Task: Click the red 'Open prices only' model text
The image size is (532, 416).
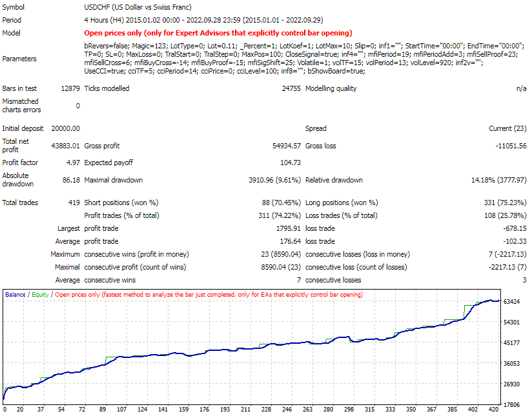Action: tap(218, 33)
